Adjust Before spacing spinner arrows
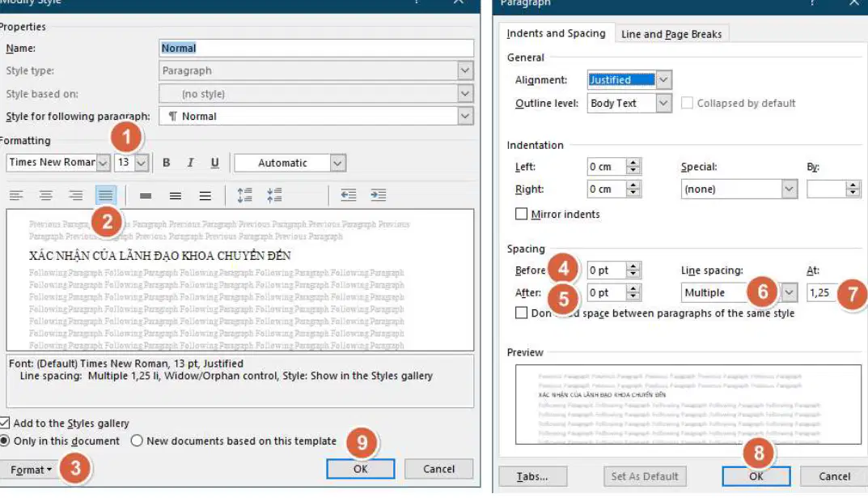 (x=633, y=270)
